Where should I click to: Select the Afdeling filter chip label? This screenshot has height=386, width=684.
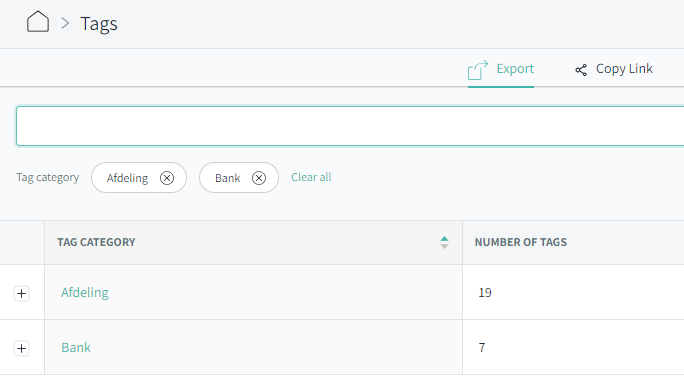(x=127, y=178)
